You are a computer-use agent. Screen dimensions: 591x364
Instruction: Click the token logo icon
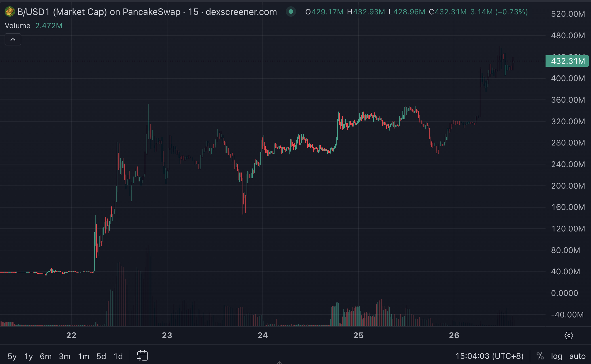click(9, 12)
